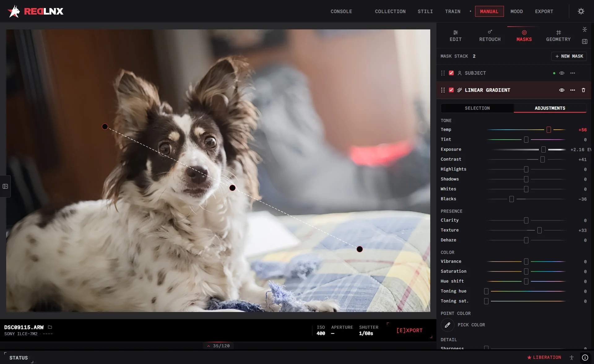Open Linear Gradient mask more options menu
The image size is (594, 364).
[x=573, y=90]
